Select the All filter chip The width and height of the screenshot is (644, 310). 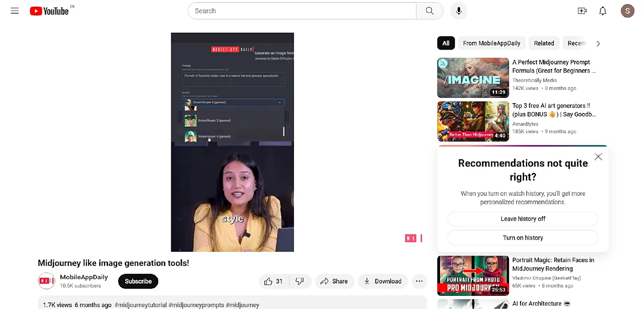[x=446, y=43]
